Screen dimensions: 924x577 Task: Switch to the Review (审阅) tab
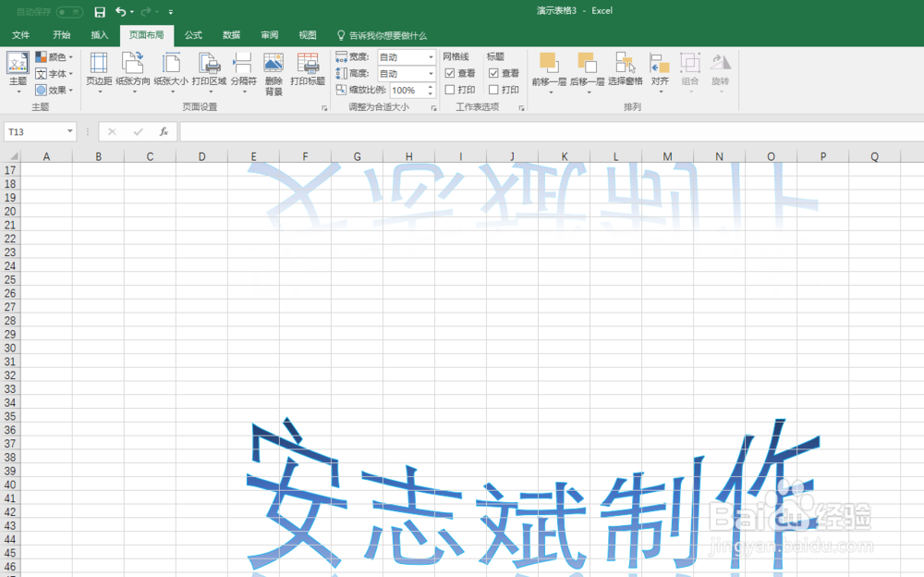coord(269,35)
